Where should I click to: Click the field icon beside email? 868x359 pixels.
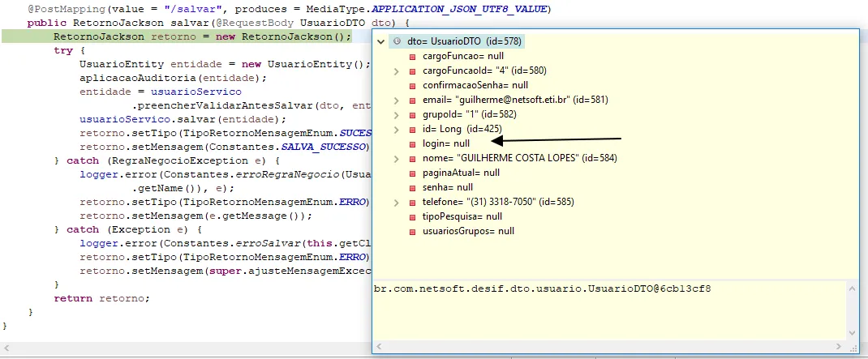(412, 100)
